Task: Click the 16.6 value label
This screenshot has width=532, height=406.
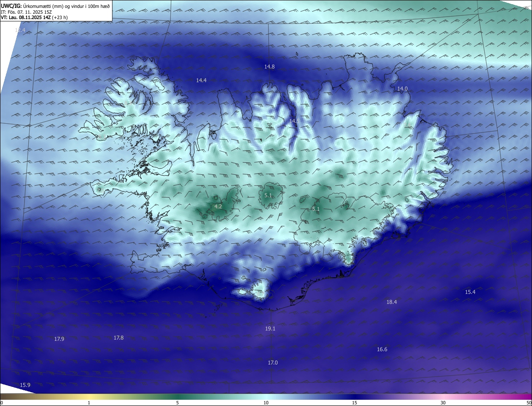Action: click(382, 349)
